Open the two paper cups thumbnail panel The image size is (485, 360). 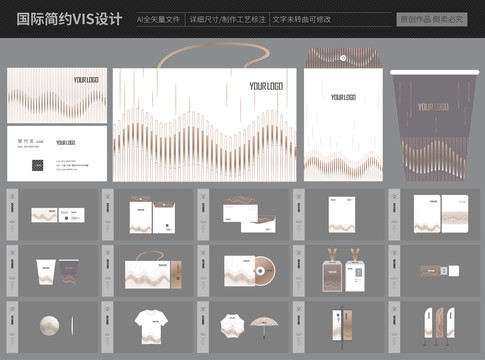(52, 271)
